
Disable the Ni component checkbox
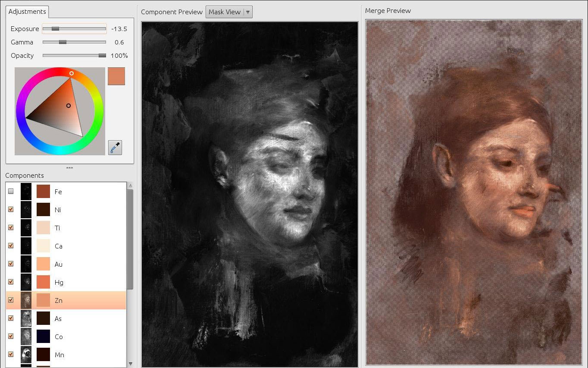[11, 210]
